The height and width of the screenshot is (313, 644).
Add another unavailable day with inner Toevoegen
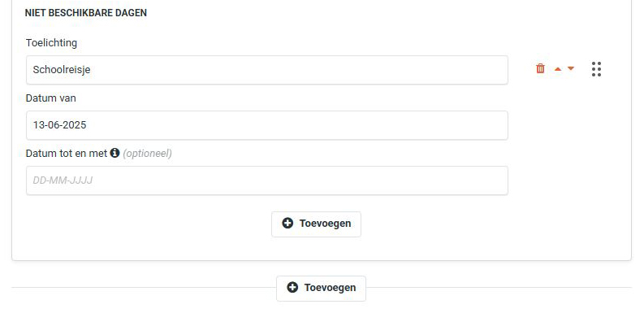pyautogui.click(x=316, y=224)
